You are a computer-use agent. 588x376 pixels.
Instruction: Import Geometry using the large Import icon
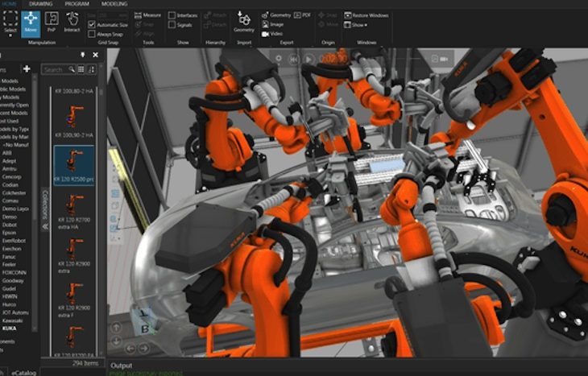pos(244,22)
